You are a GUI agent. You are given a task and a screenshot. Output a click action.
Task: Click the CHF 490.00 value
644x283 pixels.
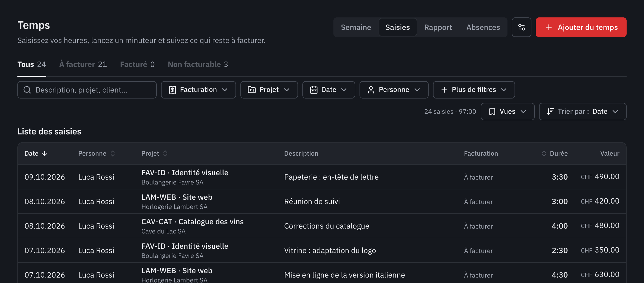click(x=600, y=177)
